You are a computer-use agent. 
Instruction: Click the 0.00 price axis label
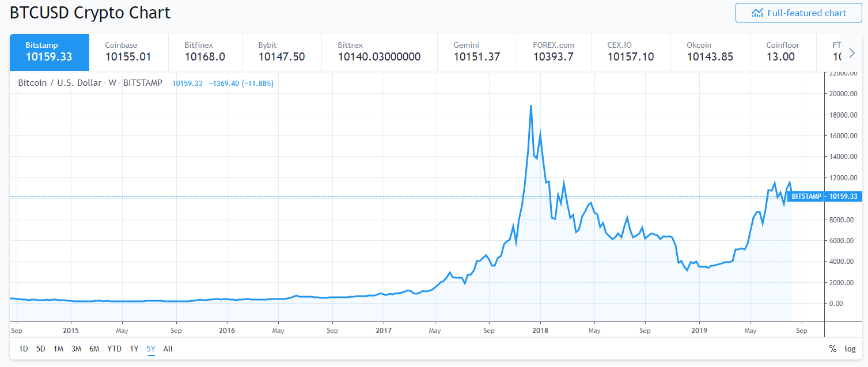click(836, 303)
